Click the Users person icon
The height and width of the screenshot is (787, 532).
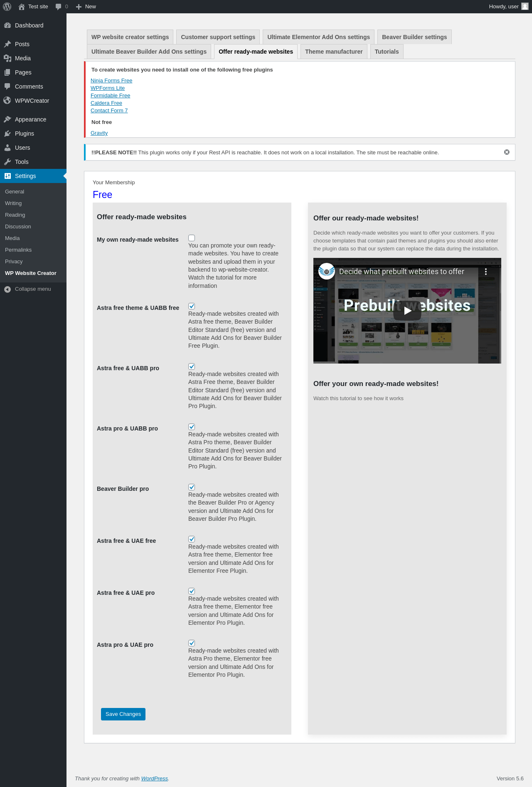coord(7,148)
